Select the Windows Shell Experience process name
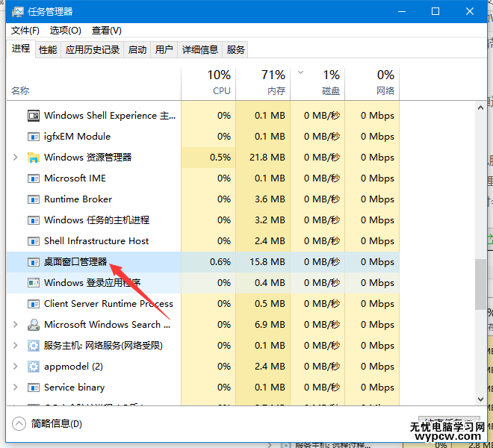 pos(110,116)
